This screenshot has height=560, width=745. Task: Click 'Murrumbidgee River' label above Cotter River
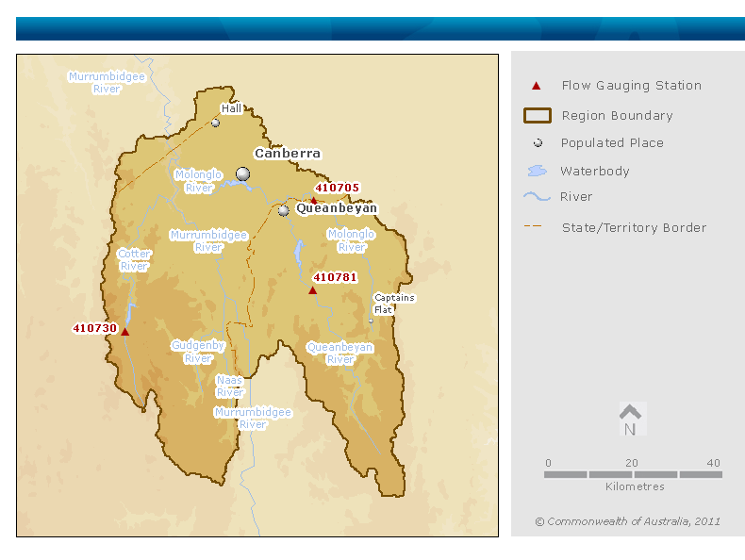pyautogui.click(x=209, y=240)
